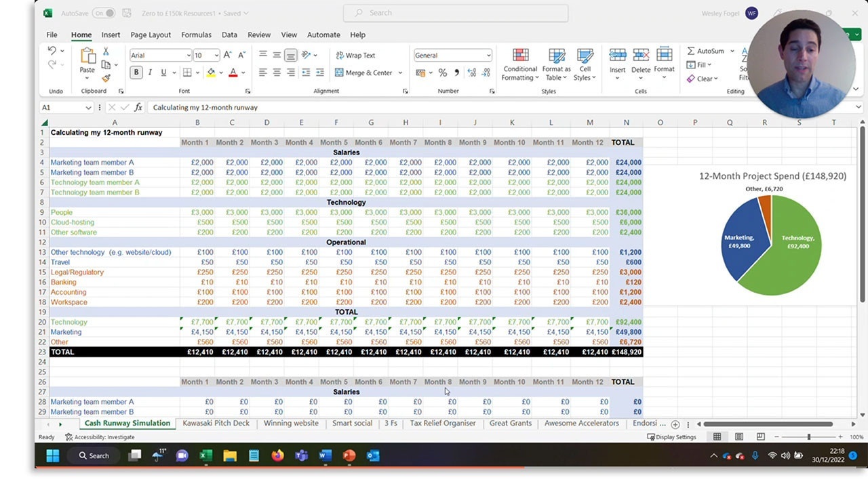Switch to the Great Grants sheet

(x=510, y=423)
